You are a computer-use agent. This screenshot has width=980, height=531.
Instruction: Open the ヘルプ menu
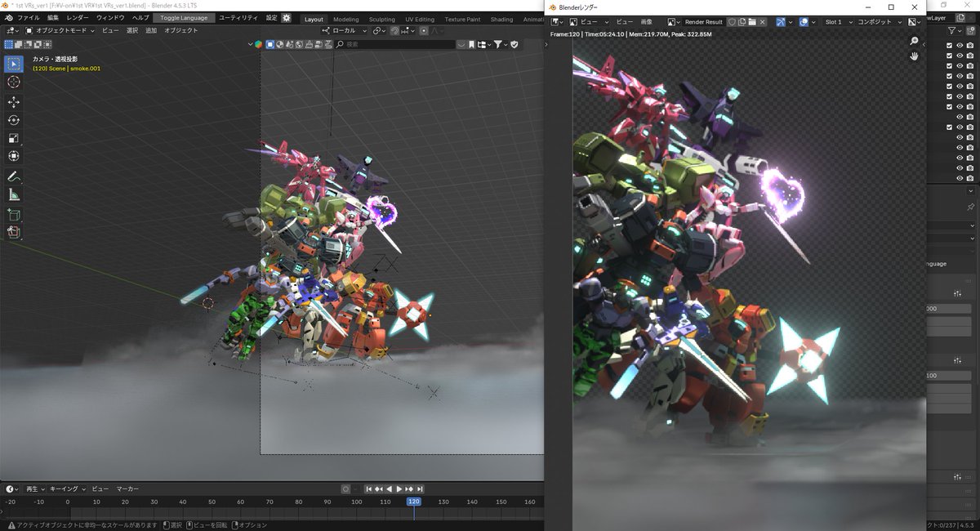click(x=140, y=18)
